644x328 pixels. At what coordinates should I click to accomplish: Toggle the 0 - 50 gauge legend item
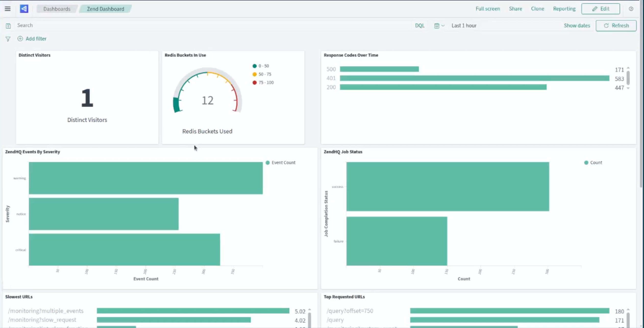[x=263, y=66]
